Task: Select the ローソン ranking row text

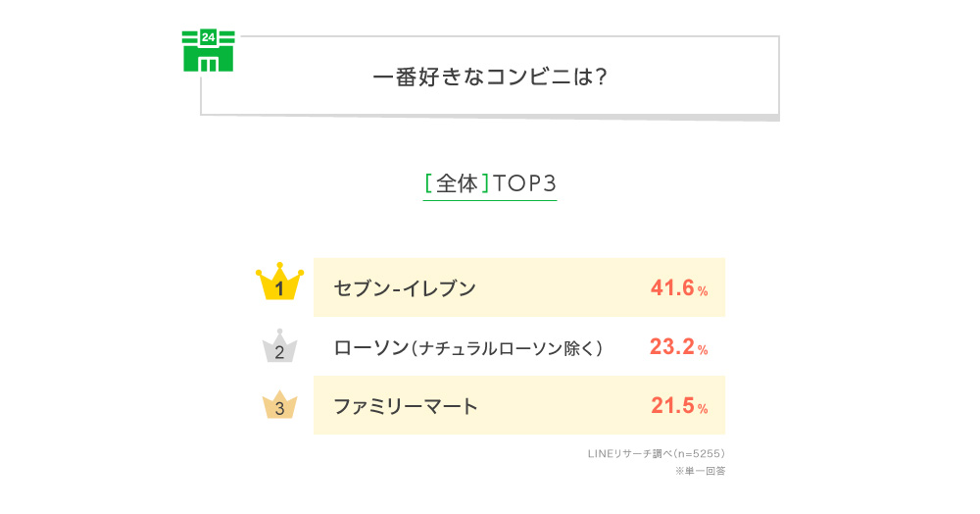Action: [x=468, y=347]
